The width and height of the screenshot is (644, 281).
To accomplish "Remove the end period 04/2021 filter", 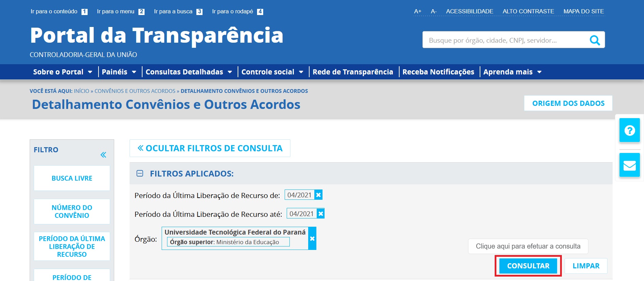I will (x=320, y=214).
